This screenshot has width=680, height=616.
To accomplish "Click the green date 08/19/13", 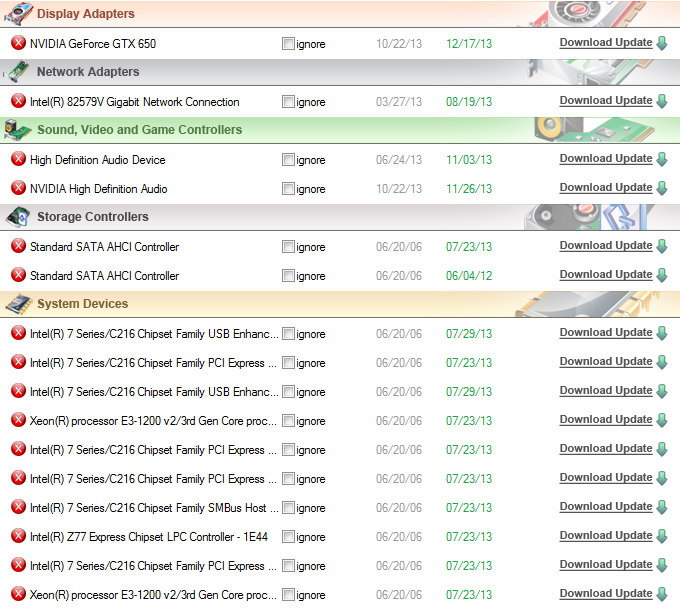I will 469,102.
